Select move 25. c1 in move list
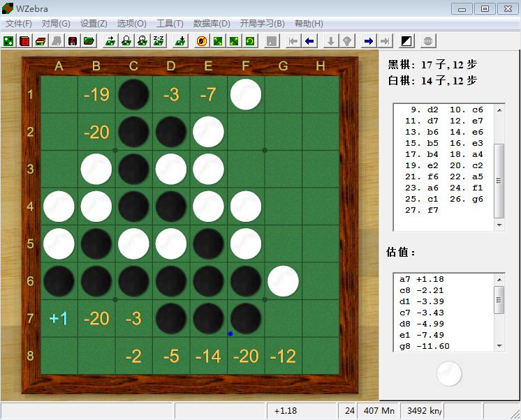Image resolution: width=521 pixels, height=420 pixels. (422, 199)
